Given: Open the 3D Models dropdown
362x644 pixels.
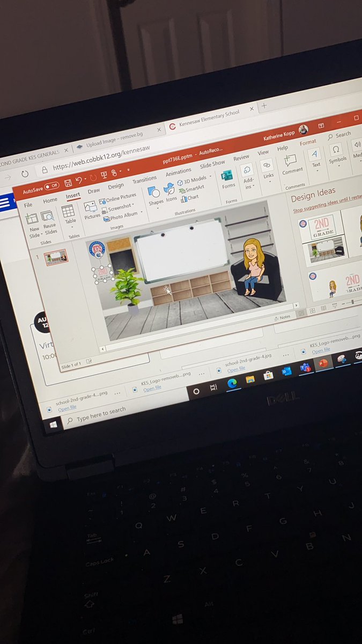Looking at the screenshot, I should click(194, 180).
